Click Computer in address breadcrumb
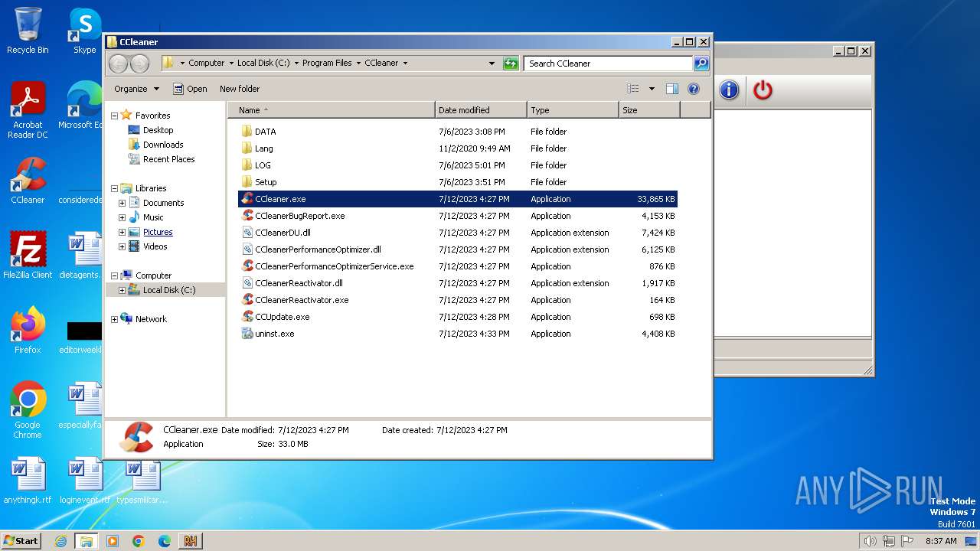980x551 pixels. (207, 64)
